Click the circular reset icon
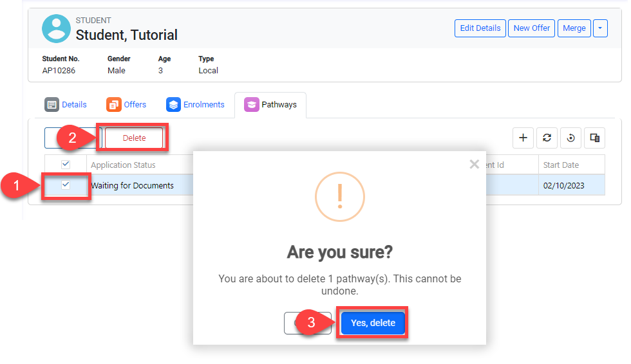 coord(570,138)
